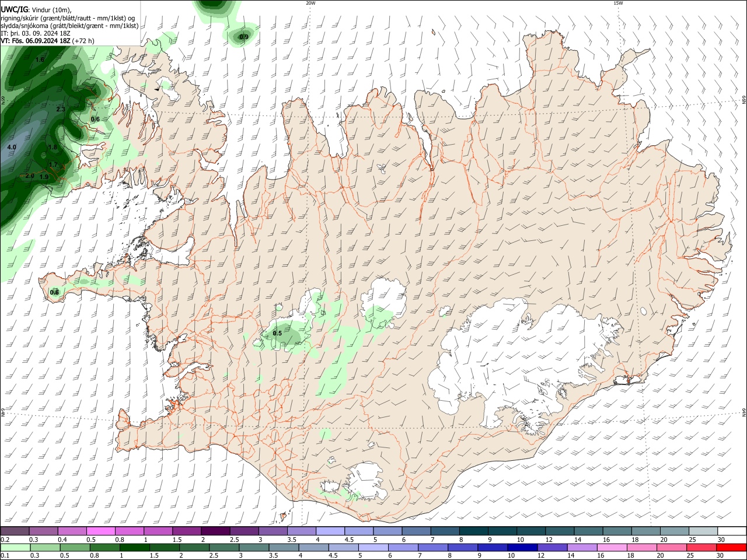
Task: Click the 1.6 precipitation value on the map
Action: 40,60
